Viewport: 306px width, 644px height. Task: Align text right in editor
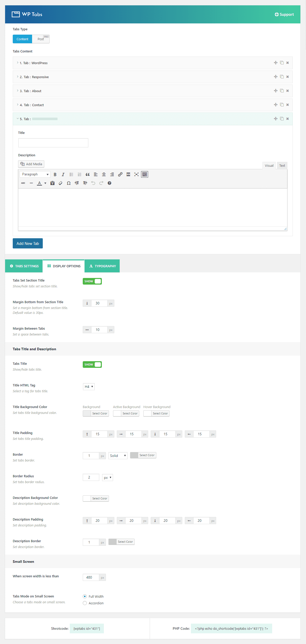pos(112,174)
